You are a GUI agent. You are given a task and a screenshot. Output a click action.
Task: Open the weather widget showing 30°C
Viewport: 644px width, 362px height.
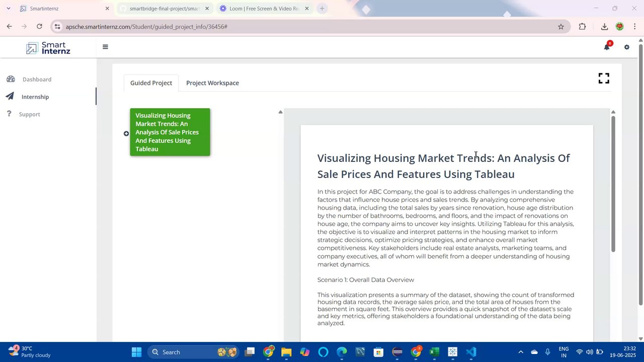coord(30,352)
